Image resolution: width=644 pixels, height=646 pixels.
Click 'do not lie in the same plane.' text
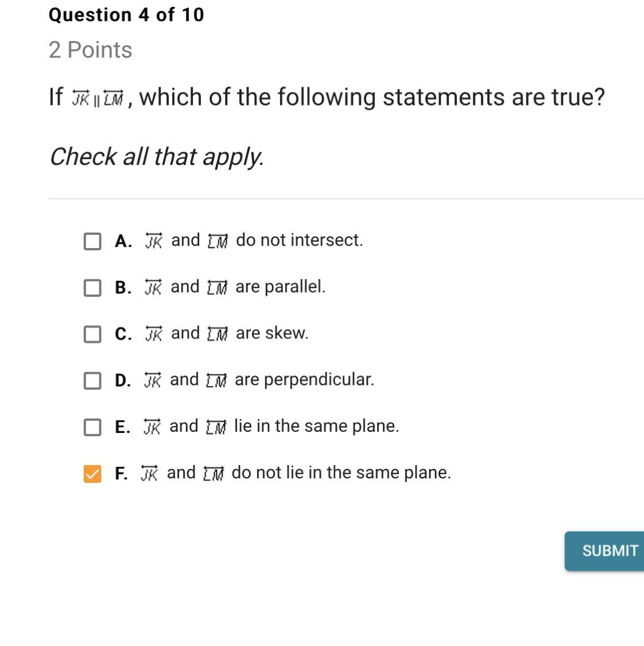tap(341, 473)
